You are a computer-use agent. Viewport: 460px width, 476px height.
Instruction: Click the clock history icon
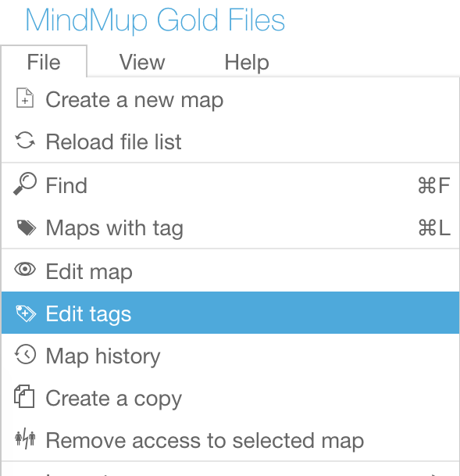pyautogui.click(x=25, y=354)
